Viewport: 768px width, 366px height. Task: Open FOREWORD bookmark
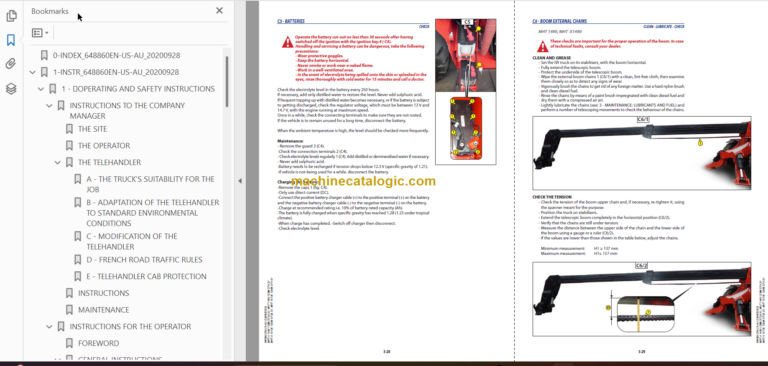(x=98, y=343)
